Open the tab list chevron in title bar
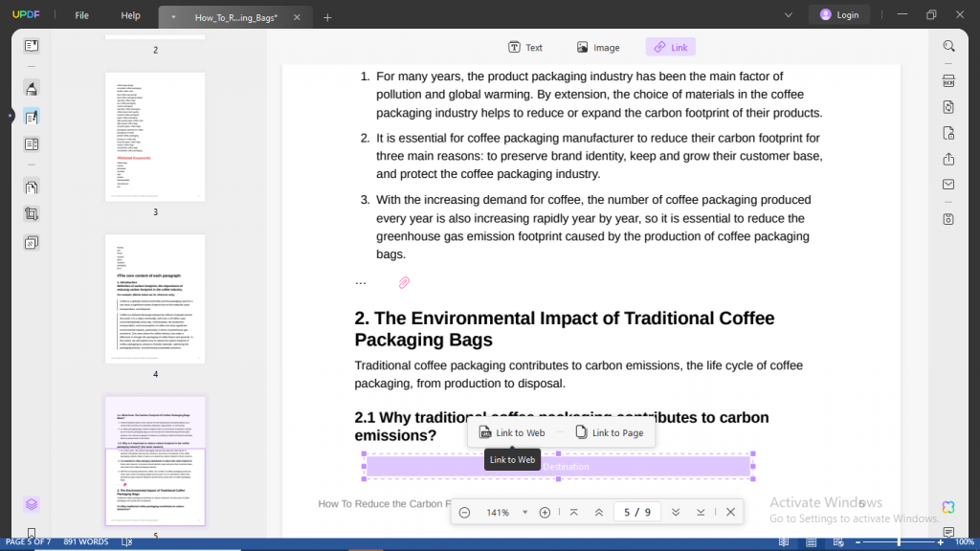Screen dimensions: 980x551 click(788, 15)
